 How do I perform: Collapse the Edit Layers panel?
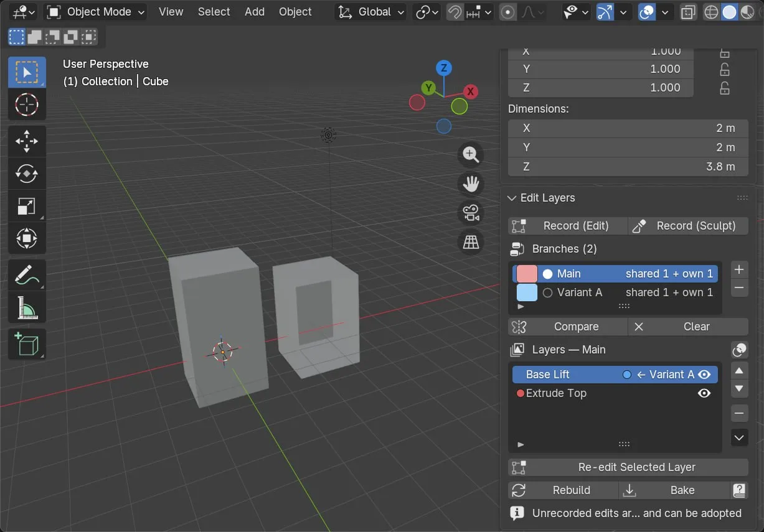coord(512,198)
